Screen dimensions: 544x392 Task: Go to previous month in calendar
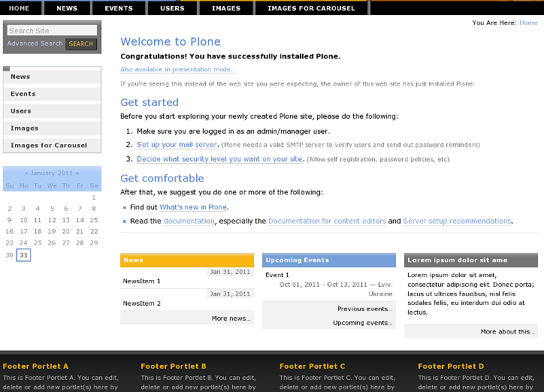click(26, 173)
